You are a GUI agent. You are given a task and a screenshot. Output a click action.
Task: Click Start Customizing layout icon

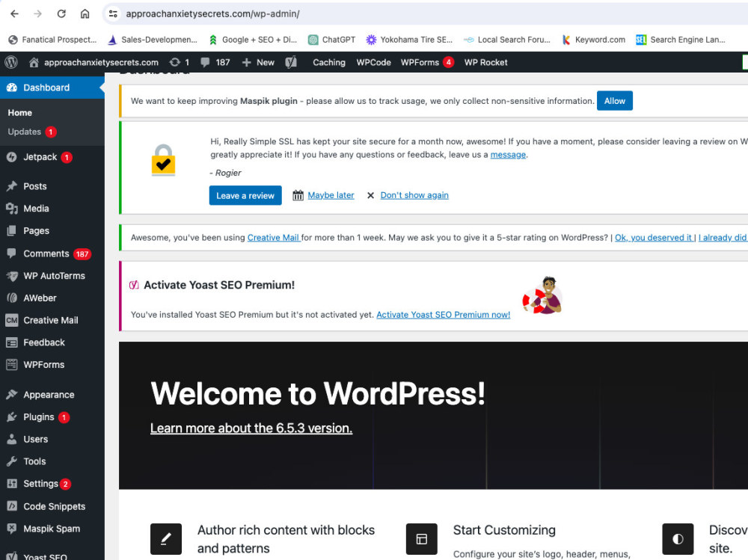coord(422,539)
